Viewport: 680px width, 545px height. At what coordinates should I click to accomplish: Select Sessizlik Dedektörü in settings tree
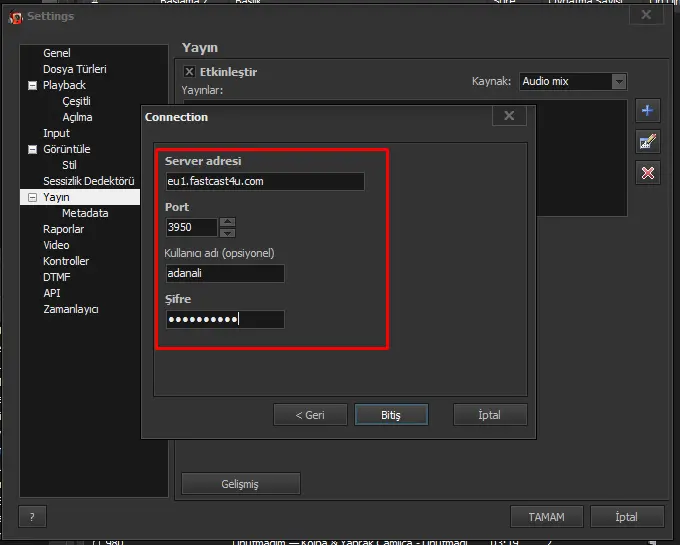click(x=88, y=181)
